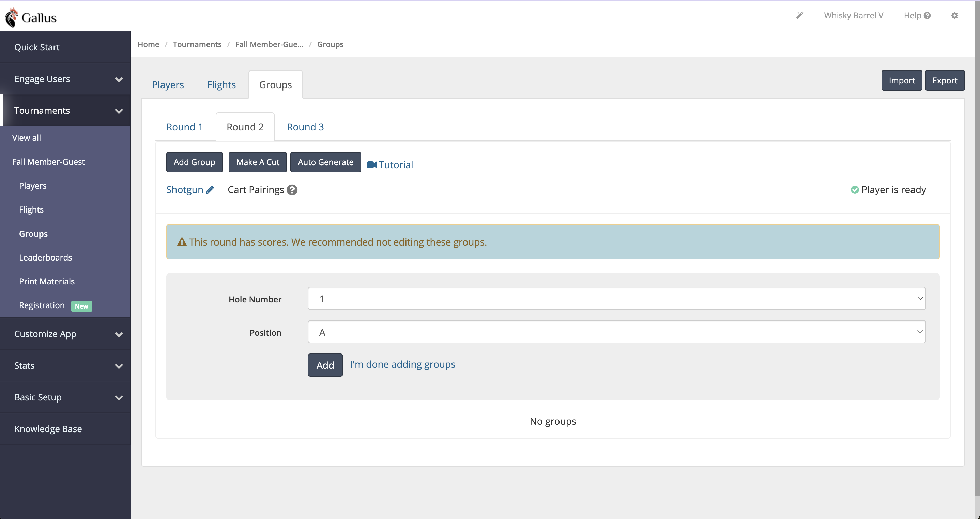This screenshot has width=980, height=519.
Task: Click the Add Group button
Action: point(195,162)
